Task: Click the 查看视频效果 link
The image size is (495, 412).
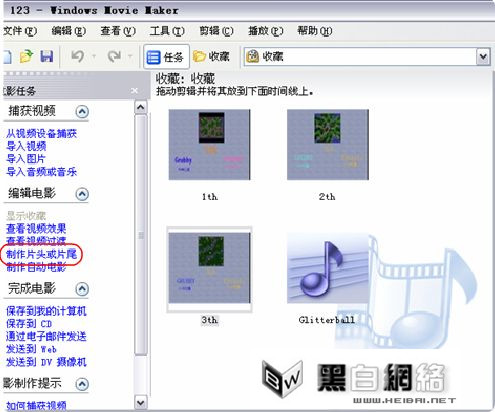Action: pos(36,228)
